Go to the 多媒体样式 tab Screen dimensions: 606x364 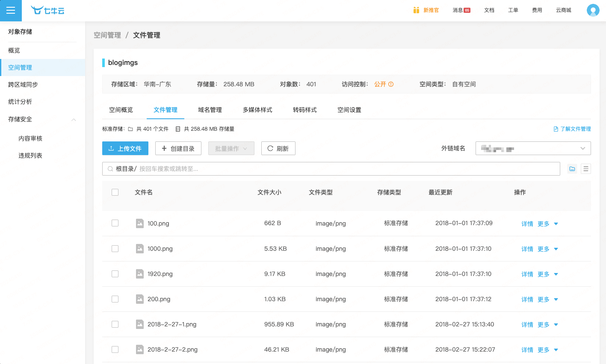(257, 110)
